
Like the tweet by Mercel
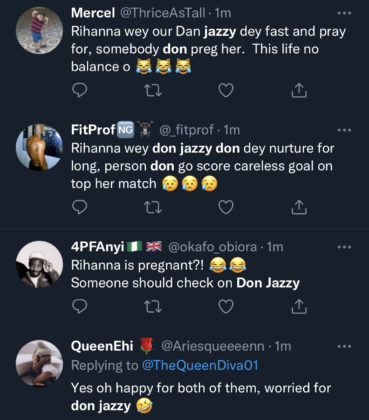[226, 90]
